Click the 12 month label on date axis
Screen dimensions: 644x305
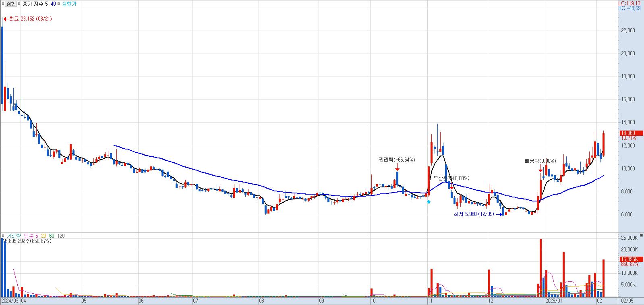490,301
